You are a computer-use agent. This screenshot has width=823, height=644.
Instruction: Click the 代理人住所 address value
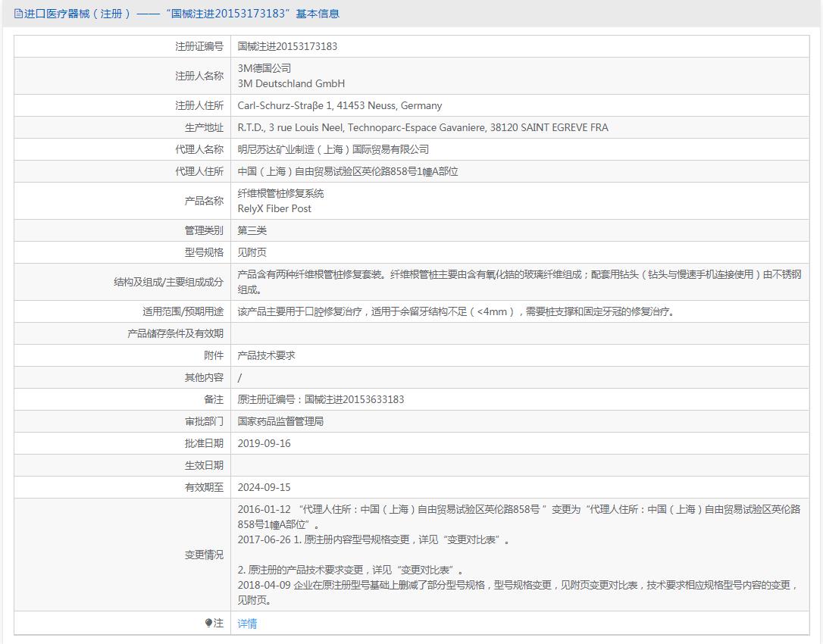click(x=348, y=172)
